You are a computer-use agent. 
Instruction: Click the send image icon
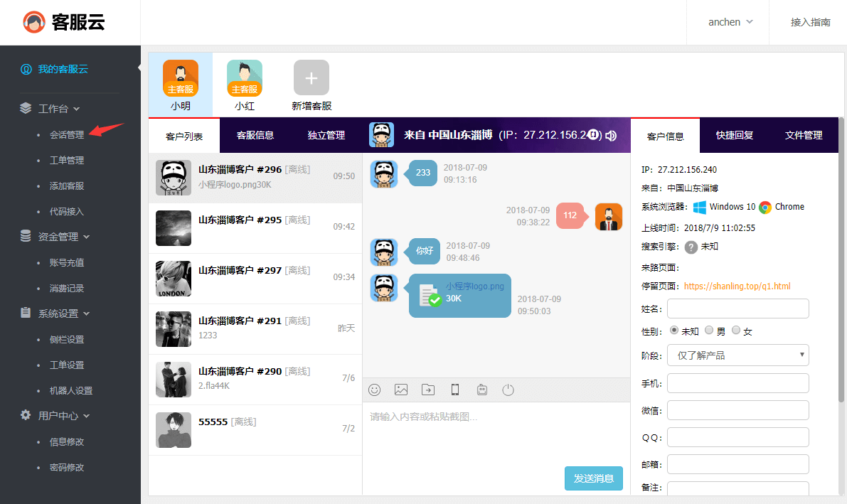[401, 390]
